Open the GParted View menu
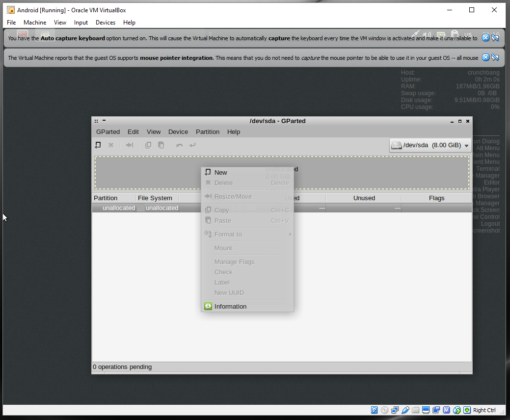The image size is (510, 420). tap(154, 131)
